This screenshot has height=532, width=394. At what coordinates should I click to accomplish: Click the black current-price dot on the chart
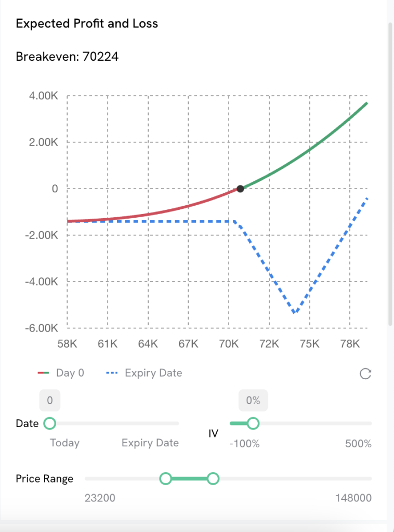tap(240, 189)
